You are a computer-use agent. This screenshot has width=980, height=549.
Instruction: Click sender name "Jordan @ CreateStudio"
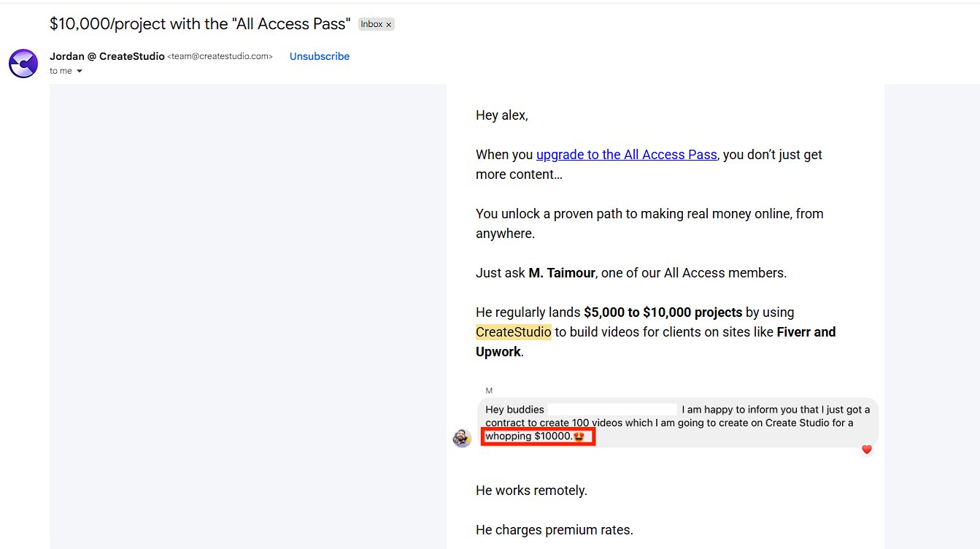coord(107,56)
